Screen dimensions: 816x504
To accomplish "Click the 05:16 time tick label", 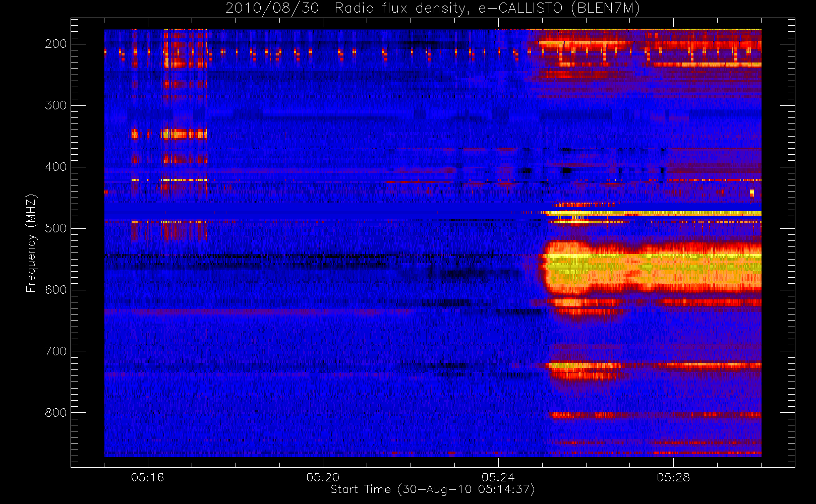I will click(x=147, y=477).
